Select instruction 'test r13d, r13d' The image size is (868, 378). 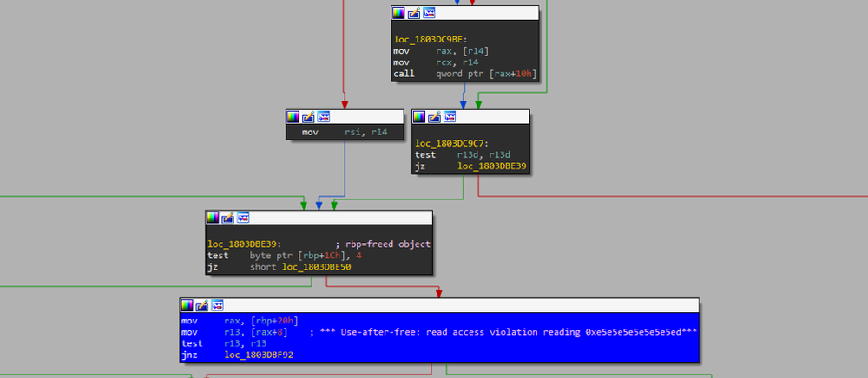463,154
